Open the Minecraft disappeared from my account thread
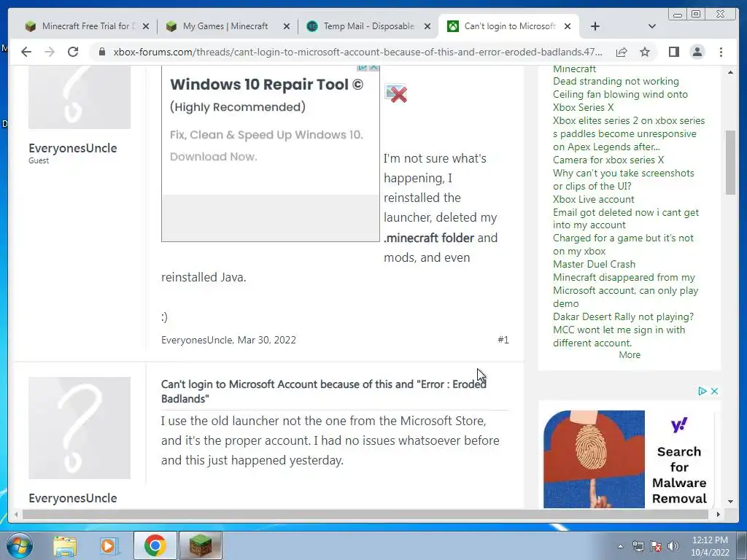This screenshot has width=747, height=560. point(625,290)
